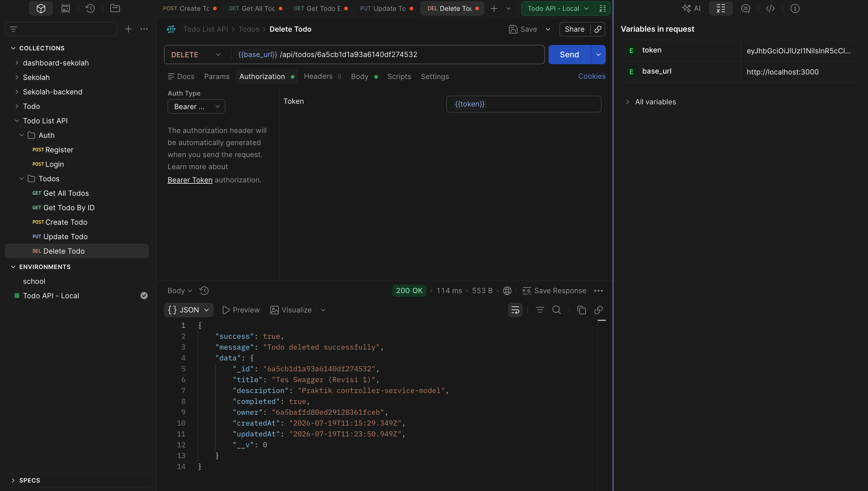
Task: Click the request info icon
Action: pyautogui.click(x=795, y=8)
